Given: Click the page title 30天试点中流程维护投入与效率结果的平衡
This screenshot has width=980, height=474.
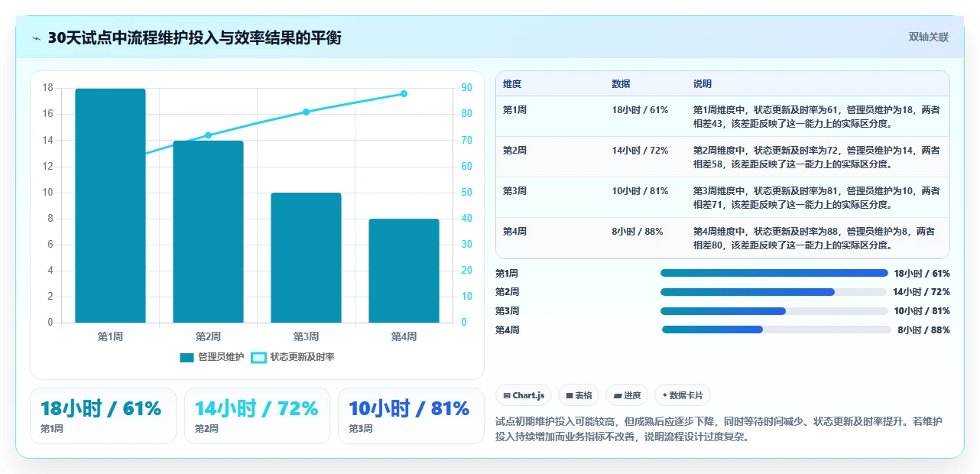Looking at the screenshot, I should pos(194,37).
